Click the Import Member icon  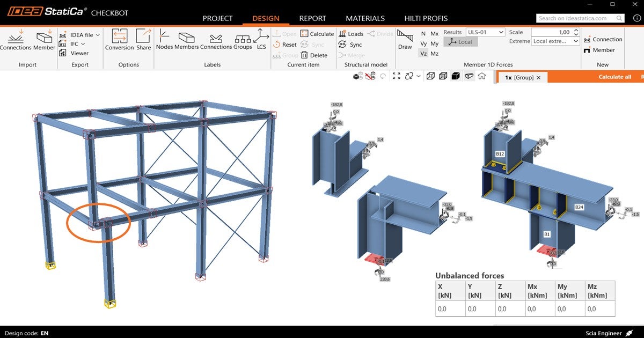pyautogui.click(x=44, y=36)
